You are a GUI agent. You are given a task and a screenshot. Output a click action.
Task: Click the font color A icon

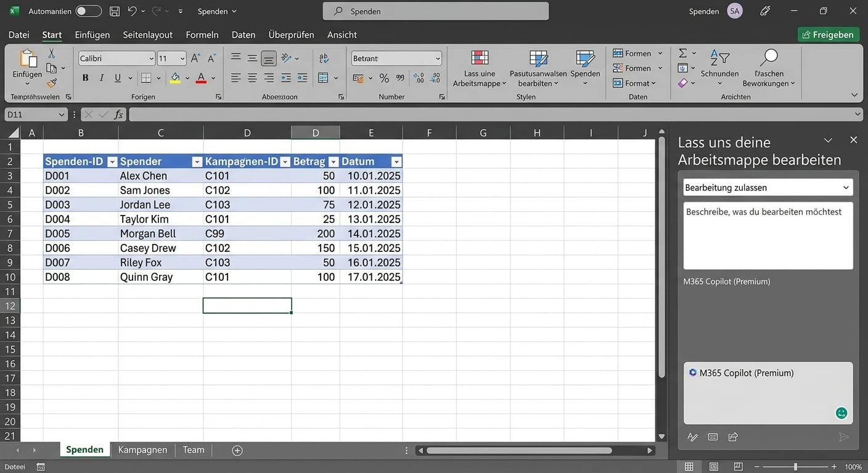[200, 78]
